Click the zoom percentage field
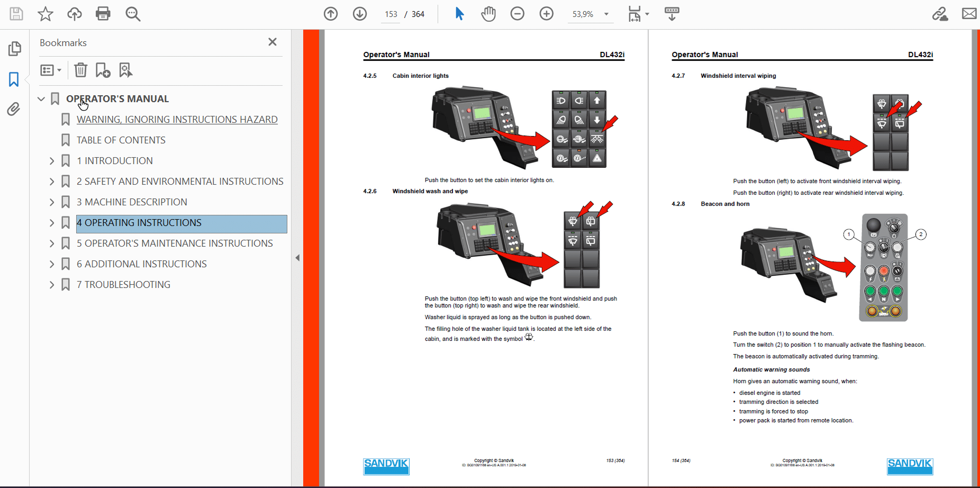980x488 pixels. [583, 14]
